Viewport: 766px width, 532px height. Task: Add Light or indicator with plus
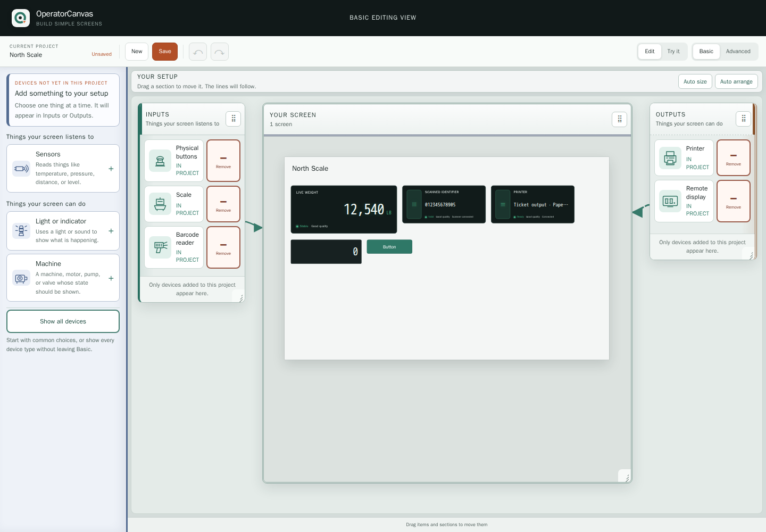pos(111,231)
